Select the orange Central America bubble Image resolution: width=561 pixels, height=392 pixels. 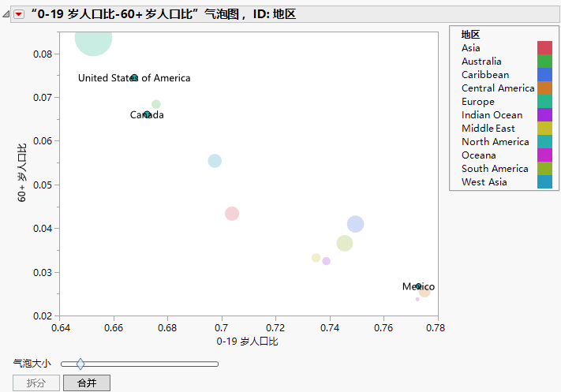click(x=424, y=292)
